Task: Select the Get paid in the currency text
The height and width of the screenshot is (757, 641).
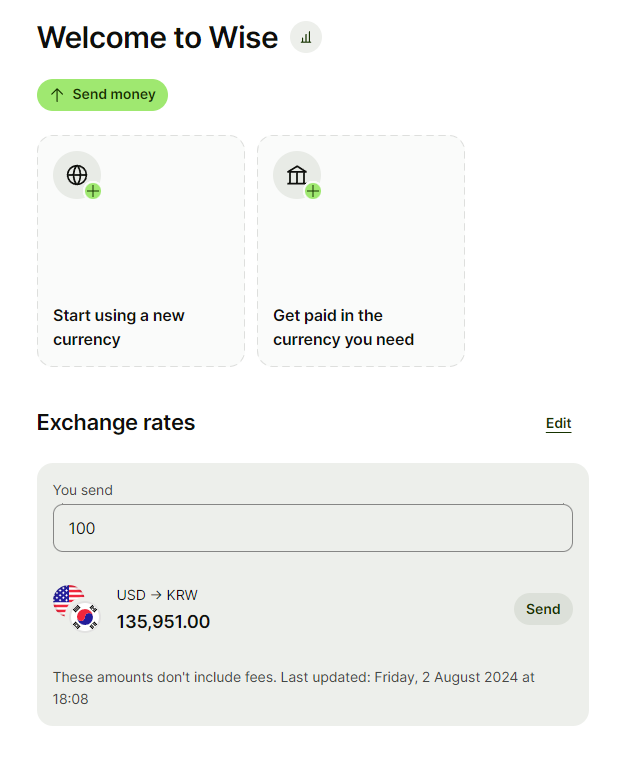Action: (343, 327)
